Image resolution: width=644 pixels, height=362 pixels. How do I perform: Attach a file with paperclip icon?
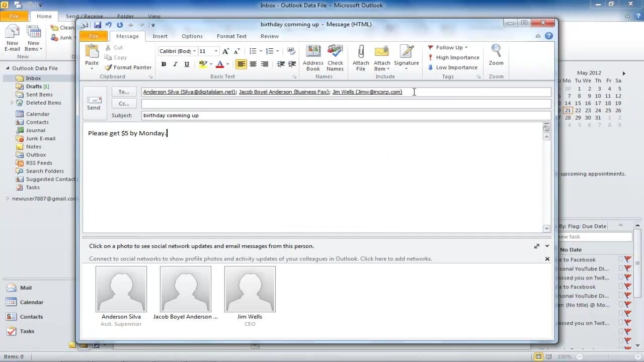point(361,58)
